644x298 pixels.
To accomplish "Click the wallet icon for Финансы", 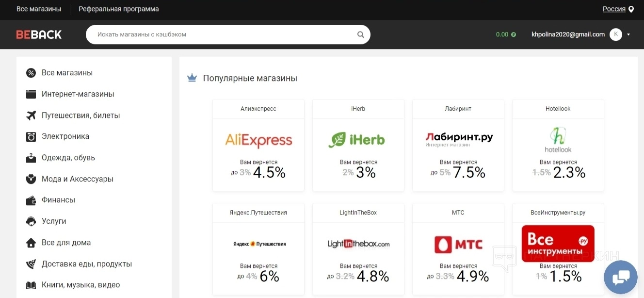I will pos(31,200).
